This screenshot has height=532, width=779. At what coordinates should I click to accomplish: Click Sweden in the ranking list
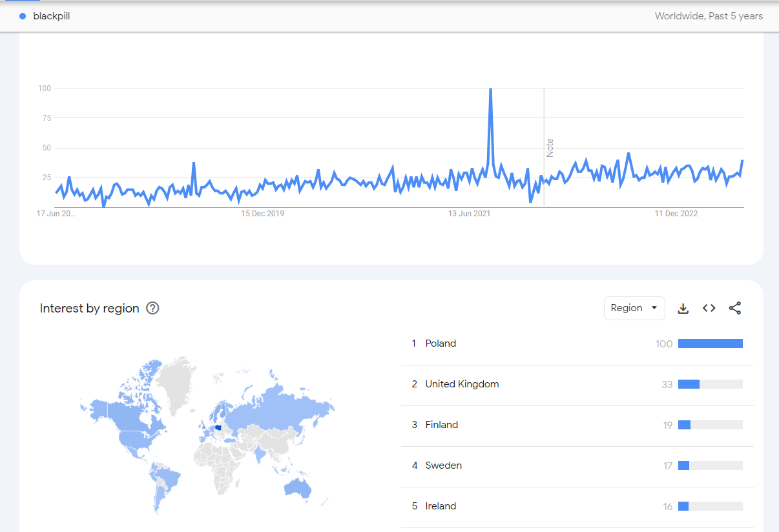(443, 466)
